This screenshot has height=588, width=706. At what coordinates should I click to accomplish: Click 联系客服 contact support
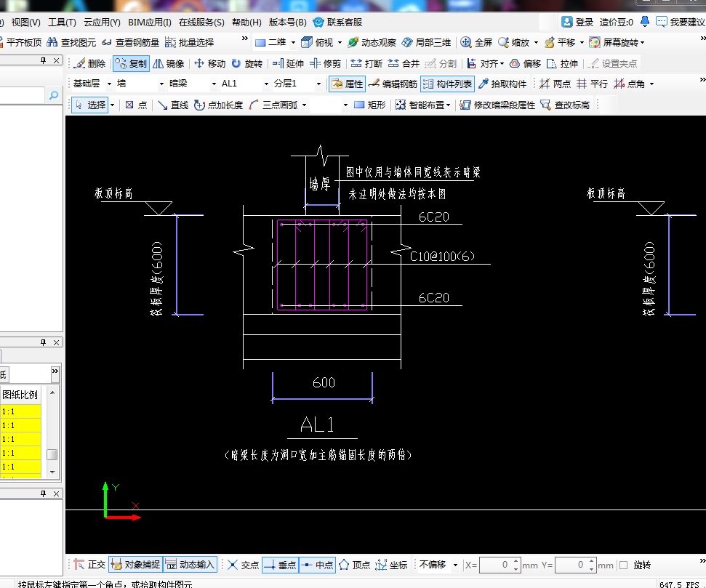tap(337, 22)
